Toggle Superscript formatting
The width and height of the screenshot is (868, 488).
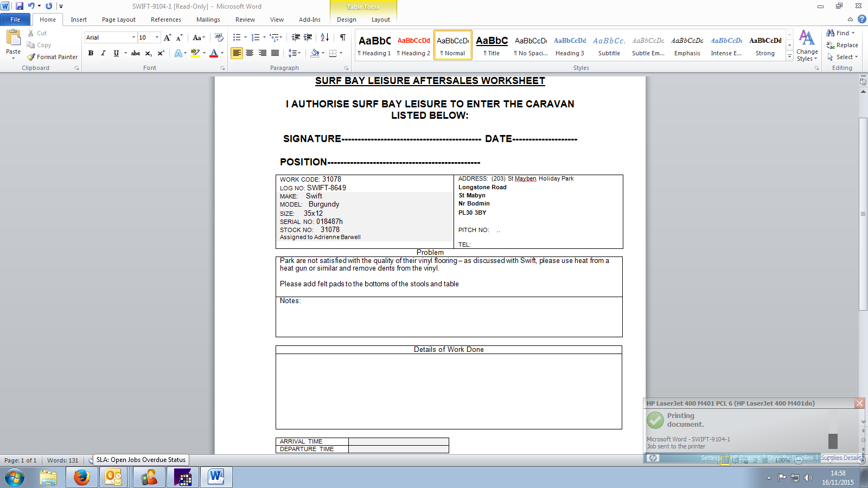(161, 53)
